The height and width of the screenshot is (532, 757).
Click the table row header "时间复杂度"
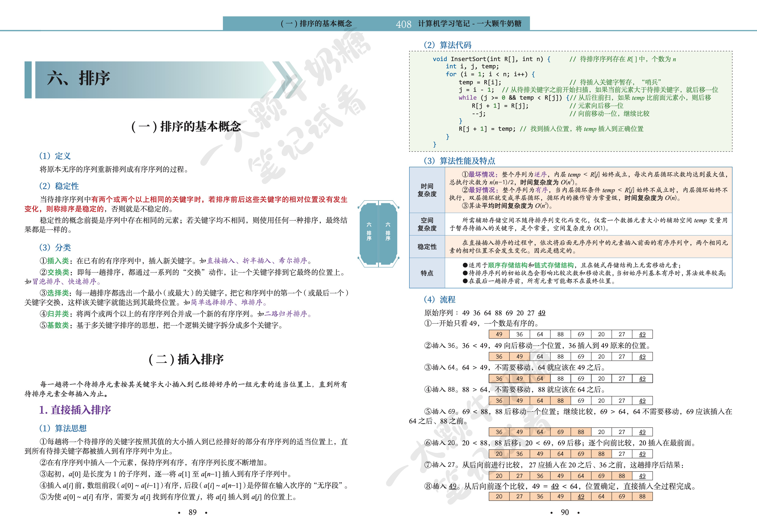click(427, 190)
